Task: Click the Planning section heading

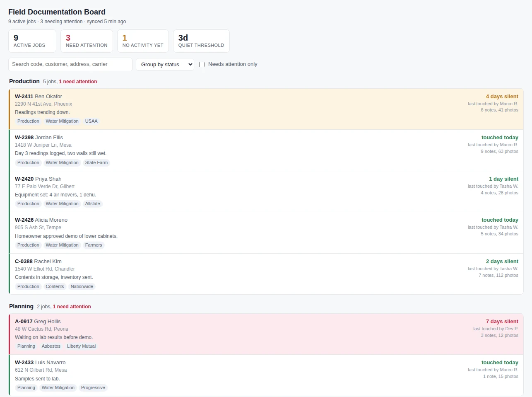Action: click(x=21, y=306)
